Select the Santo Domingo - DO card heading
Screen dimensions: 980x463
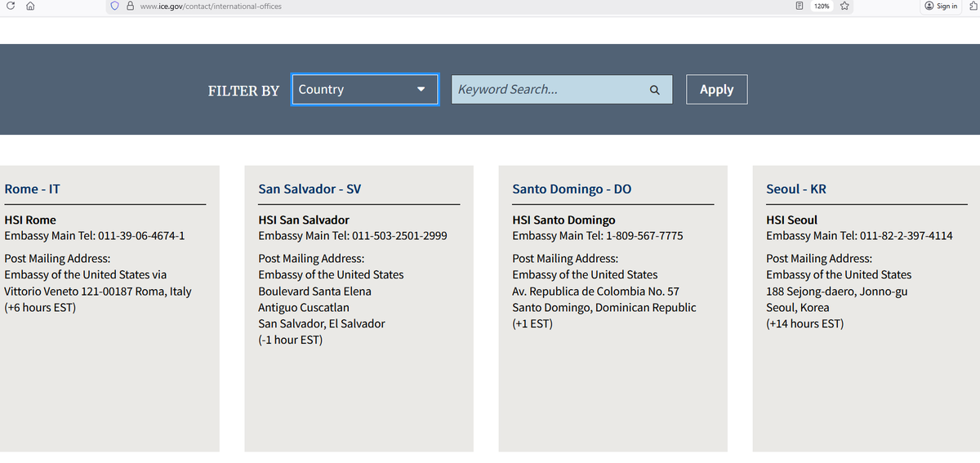572,189
